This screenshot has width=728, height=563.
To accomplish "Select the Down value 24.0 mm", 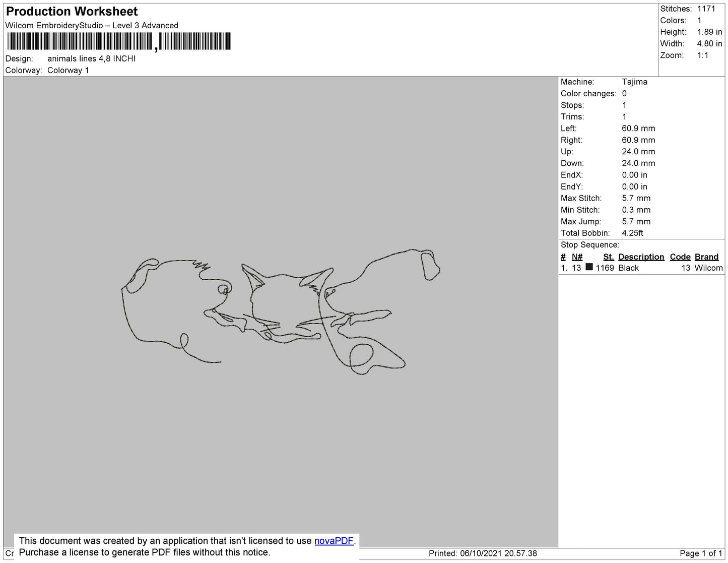I will (638, 163).
